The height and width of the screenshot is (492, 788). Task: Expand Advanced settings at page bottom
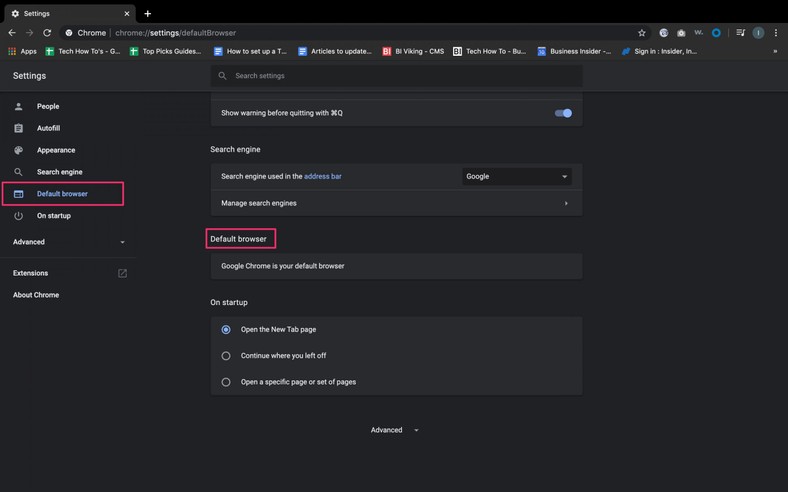click(394, 430)
